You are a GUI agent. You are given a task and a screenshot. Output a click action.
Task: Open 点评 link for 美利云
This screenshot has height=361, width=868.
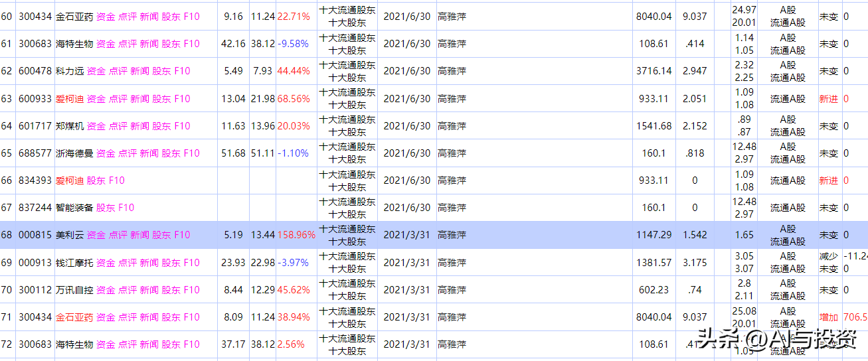pyautogui.click(x=118, y=234)
